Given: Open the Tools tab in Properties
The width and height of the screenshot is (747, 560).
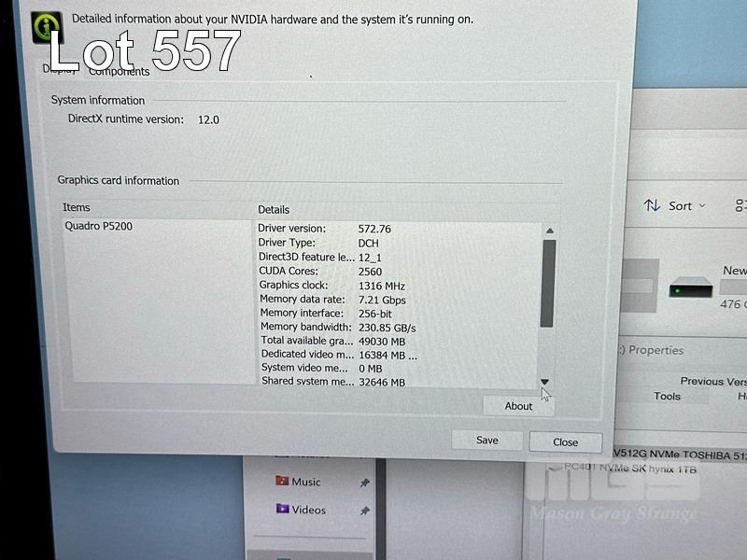Looking at the screenshot, I should (667, 396).
